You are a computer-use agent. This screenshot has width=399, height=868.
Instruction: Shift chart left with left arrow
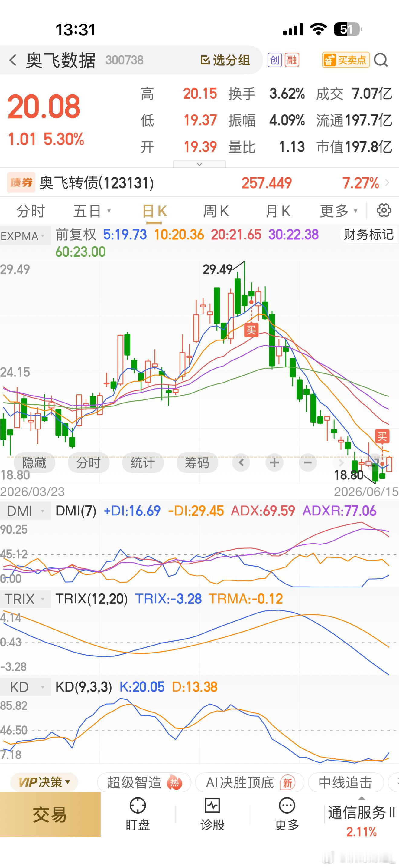pyautogui.click(x=241, y=462)
